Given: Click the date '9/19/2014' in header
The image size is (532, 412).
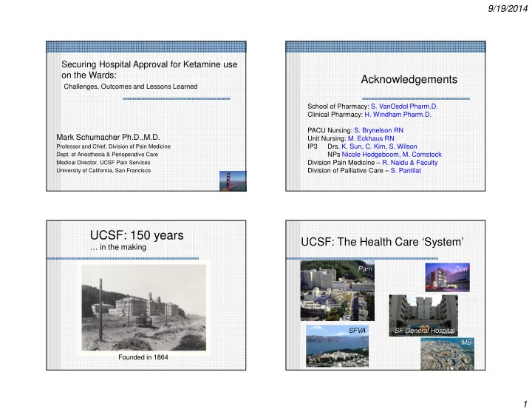Looking at the screenshot, I should pos(508,9).
